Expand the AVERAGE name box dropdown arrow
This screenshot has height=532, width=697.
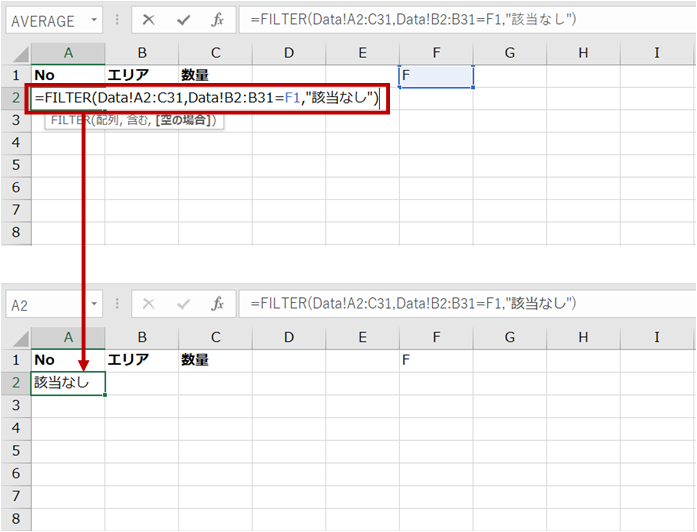pyautogui.click(x=93, y=20)
